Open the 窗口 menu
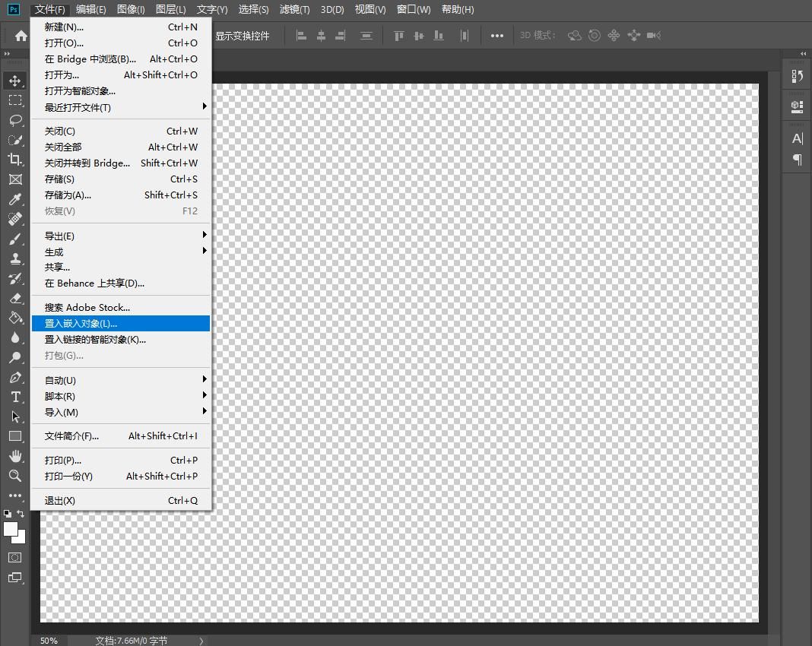 (414, 9)
